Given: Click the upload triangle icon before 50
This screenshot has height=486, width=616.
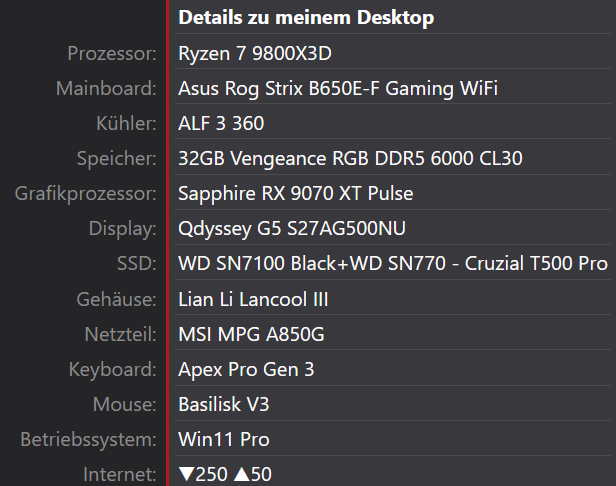Looking at the screenshot, I should tap(241, 474).
